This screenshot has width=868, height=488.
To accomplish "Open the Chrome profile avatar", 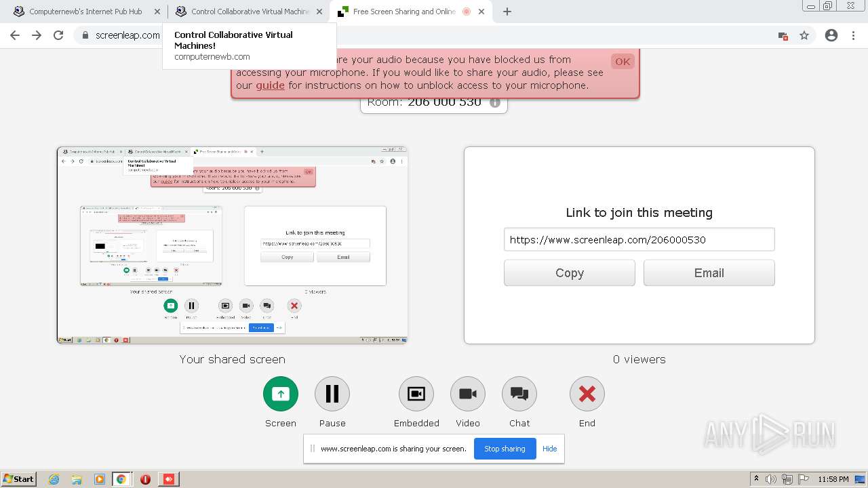I will [831, 35].
